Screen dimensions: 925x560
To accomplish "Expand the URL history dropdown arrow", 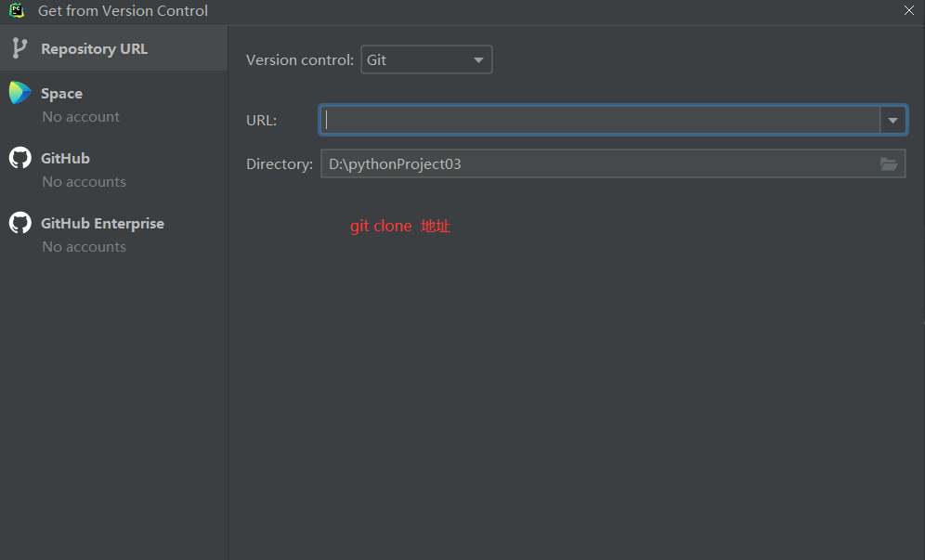I will 892,120.
